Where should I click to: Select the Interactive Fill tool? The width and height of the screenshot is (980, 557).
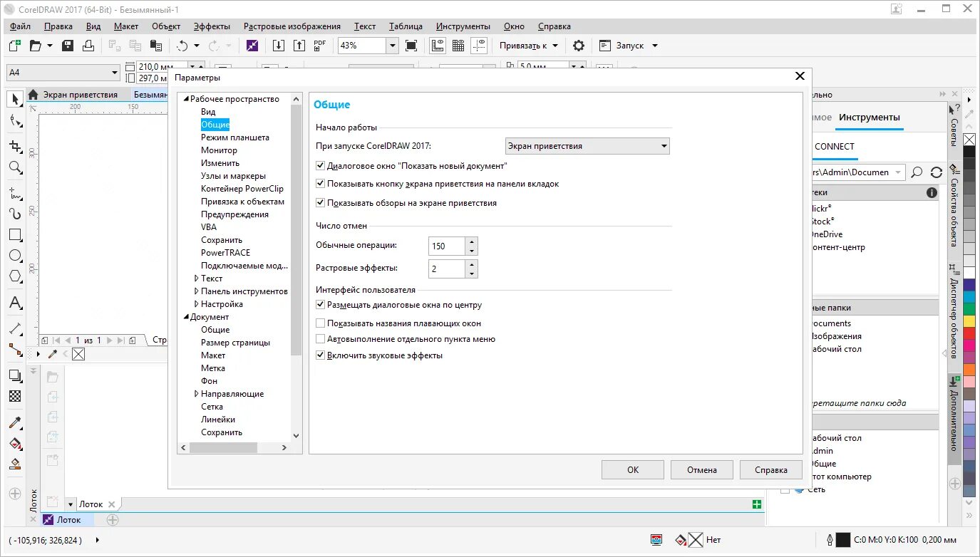(x=15, y=444)
